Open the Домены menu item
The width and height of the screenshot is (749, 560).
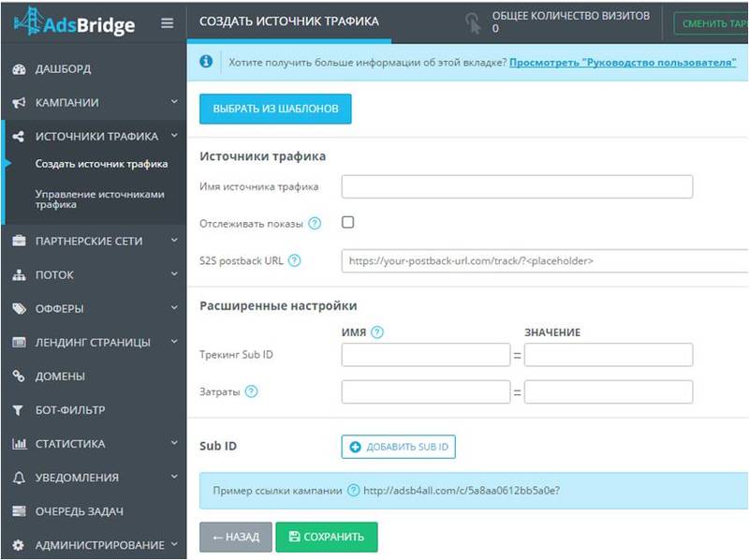pos(60,376)
